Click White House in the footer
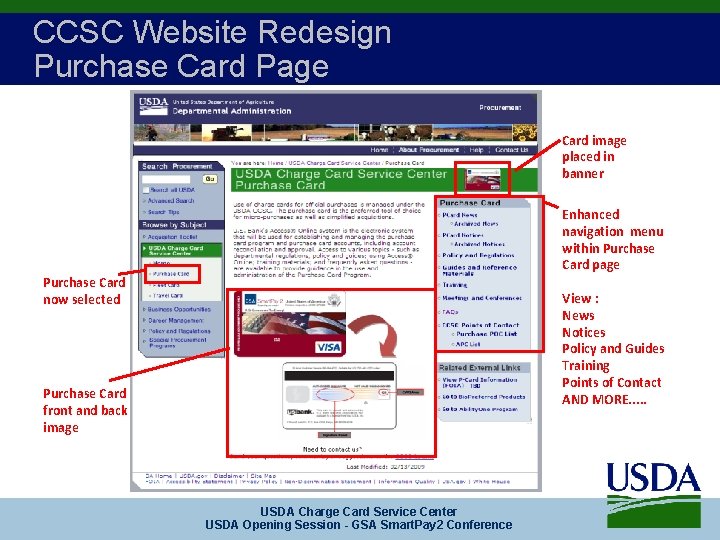This screenshot has width=720, height=540. point(491,482)
